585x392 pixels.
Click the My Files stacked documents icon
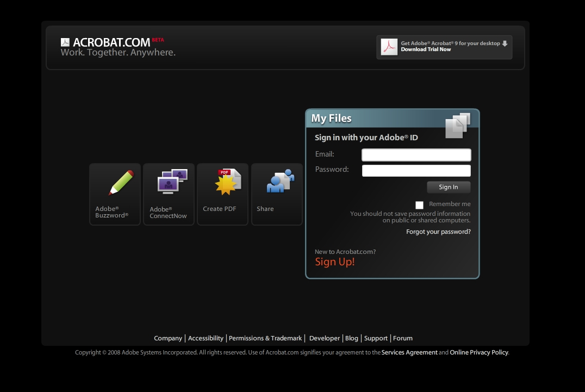pyautogui.click(x=458, y=126)
